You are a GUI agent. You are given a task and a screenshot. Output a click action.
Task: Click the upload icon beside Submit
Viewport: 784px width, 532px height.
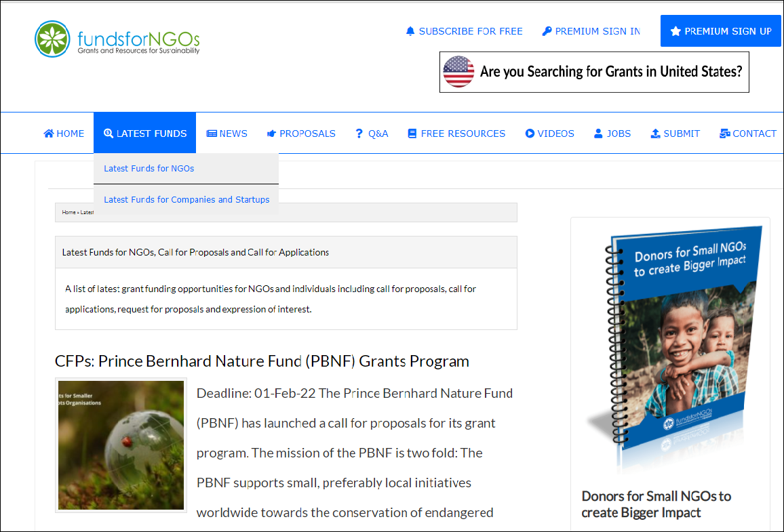[x=656, y=134]
